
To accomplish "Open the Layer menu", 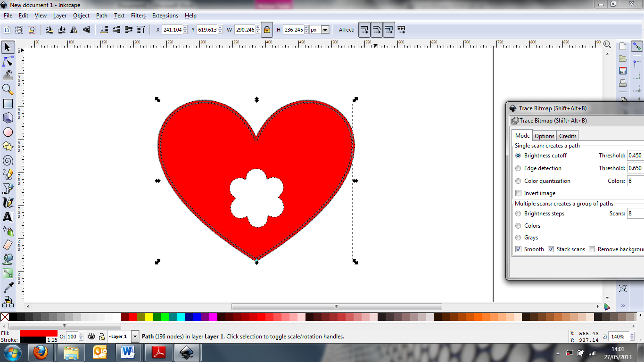I will [x=60, y=16].
